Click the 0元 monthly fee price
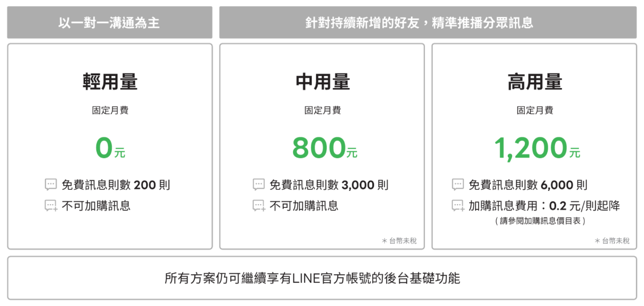Screen dimensions: 644x306 [110, 148]
